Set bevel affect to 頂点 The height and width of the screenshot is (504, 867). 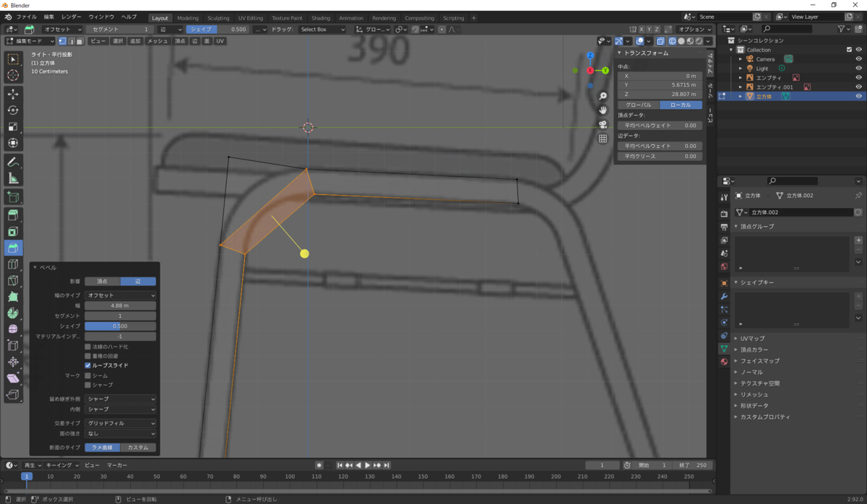coord(102,281)
